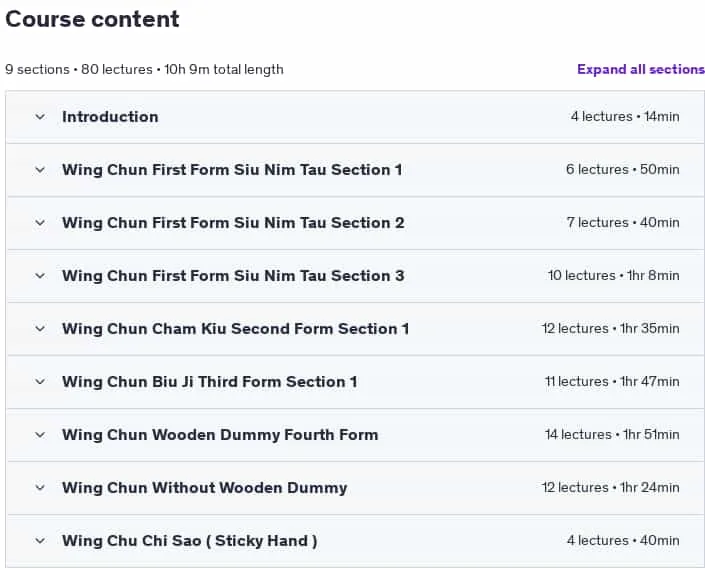Open Wing Chu Chi Sao ( Sticky Hand ) title

[190, 541]
